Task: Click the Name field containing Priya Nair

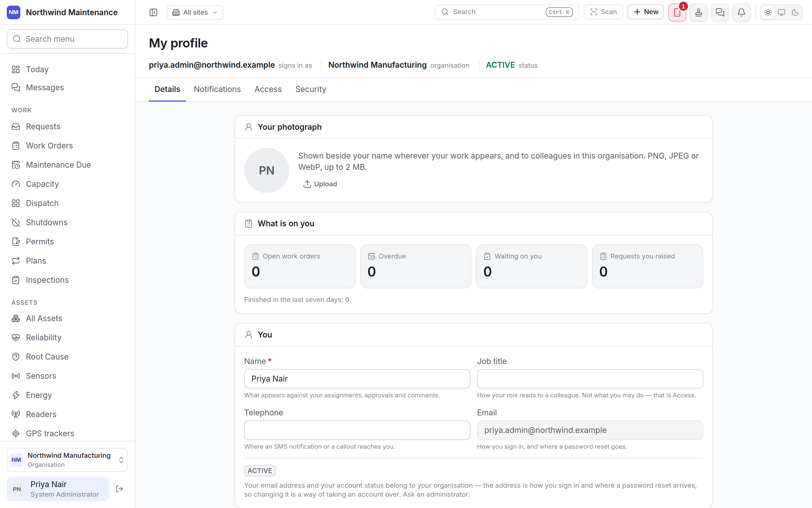Action: pos(357,379)
